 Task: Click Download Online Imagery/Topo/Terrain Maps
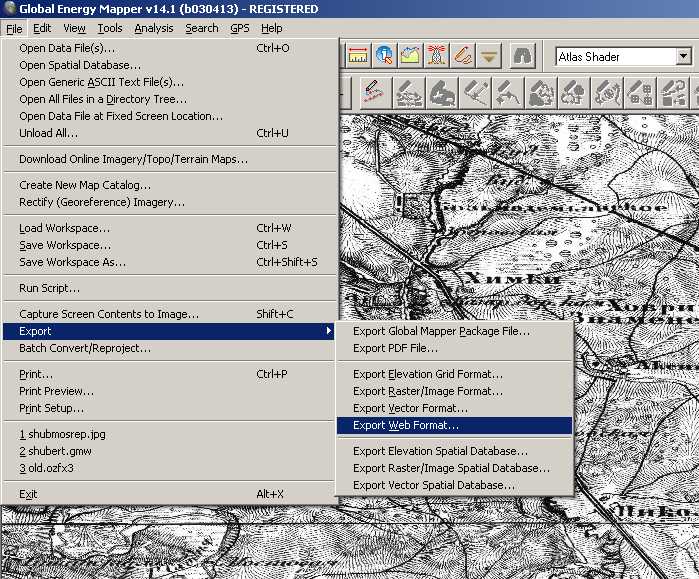click(133, 159)
